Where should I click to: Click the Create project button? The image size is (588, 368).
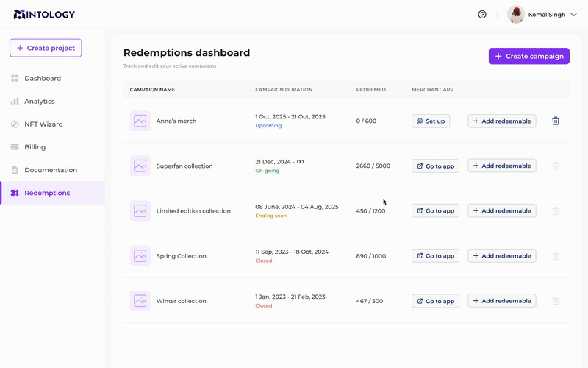click(46, 48)
